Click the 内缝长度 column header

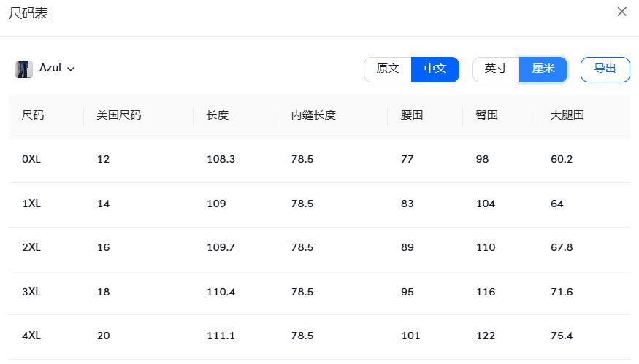pos(313,115)
